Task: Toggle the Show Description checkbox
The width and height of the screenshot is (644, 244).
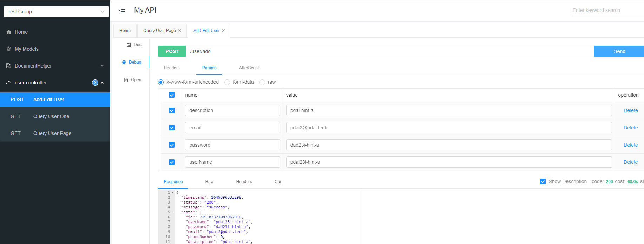Action: point(543,181)
